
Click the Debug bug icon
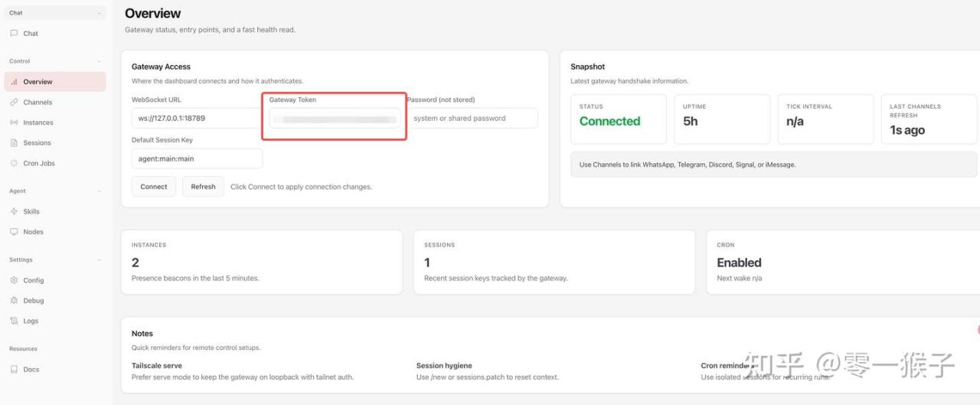pyautogui.click(x=14, y=301)
